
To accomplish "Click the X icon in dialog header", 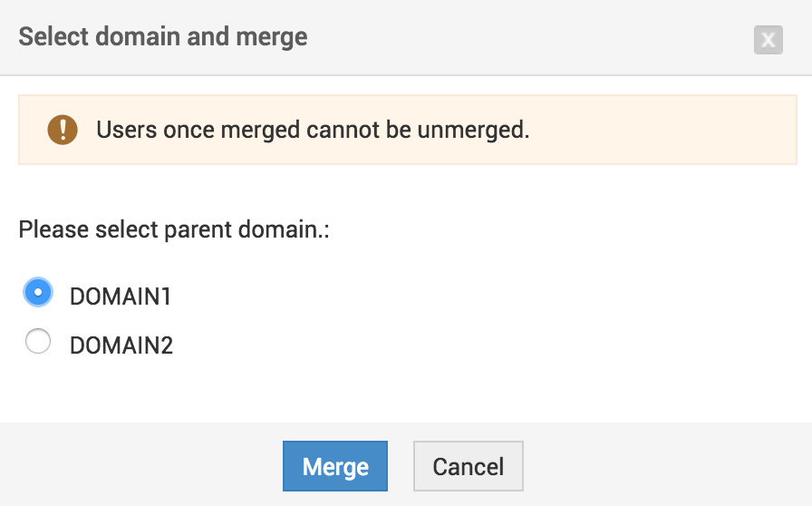I will pos(768,40).
